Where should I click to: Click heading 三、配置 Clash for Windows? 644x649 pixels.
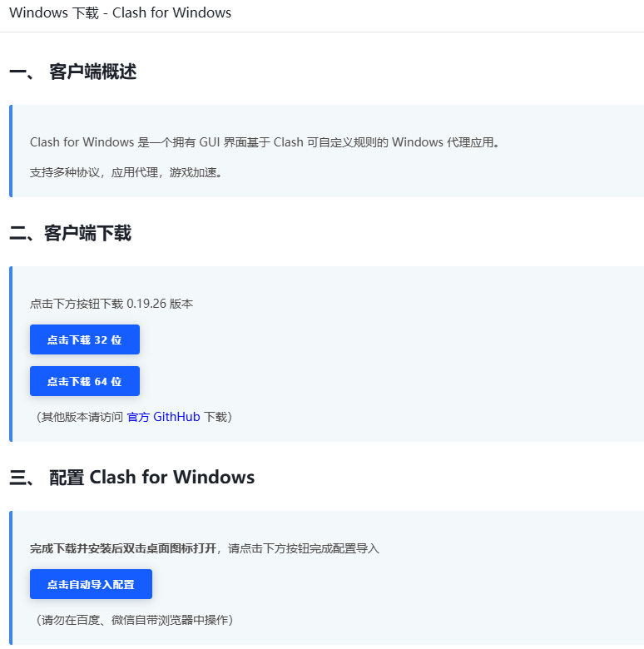click(131, 478)
